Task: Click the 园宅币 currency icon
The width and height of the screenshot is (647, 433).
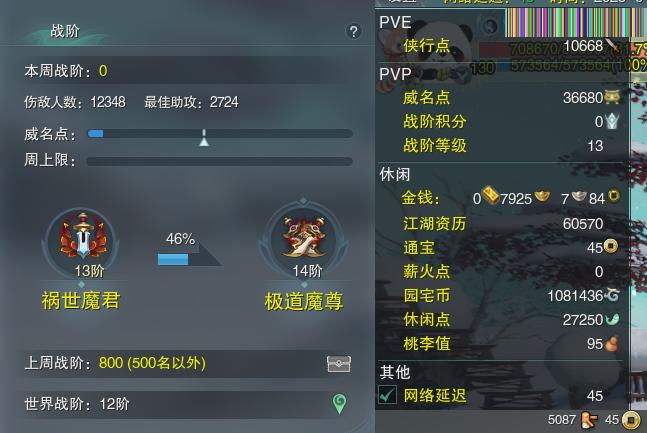Action: (x=612, y=295)
